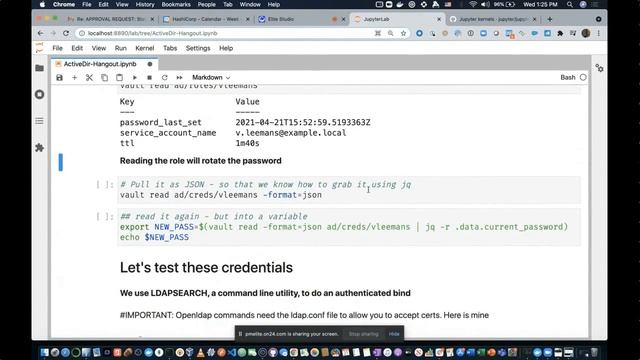Viewport: 640px width, 360px height.
Task: Open the Wi-Fi status menu
Action: (473, 4)
